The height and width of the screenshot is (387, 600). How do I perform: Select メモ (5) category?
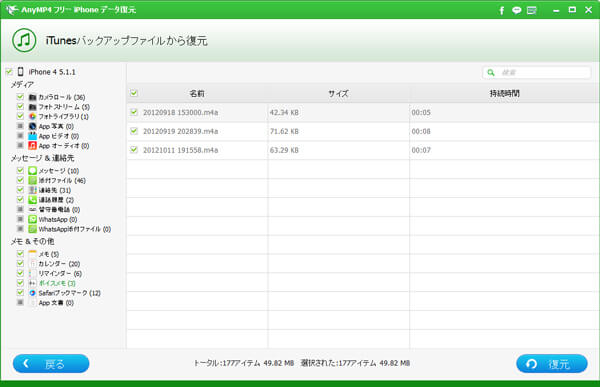[49, 254]
